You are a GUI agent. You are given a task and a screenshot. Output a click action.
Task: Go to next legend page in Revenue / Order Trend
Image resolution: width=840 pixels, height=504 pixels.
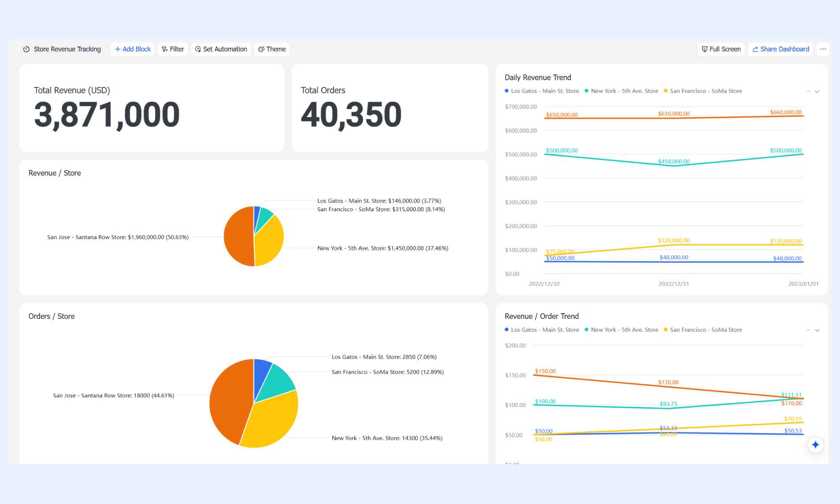(817, 330)
